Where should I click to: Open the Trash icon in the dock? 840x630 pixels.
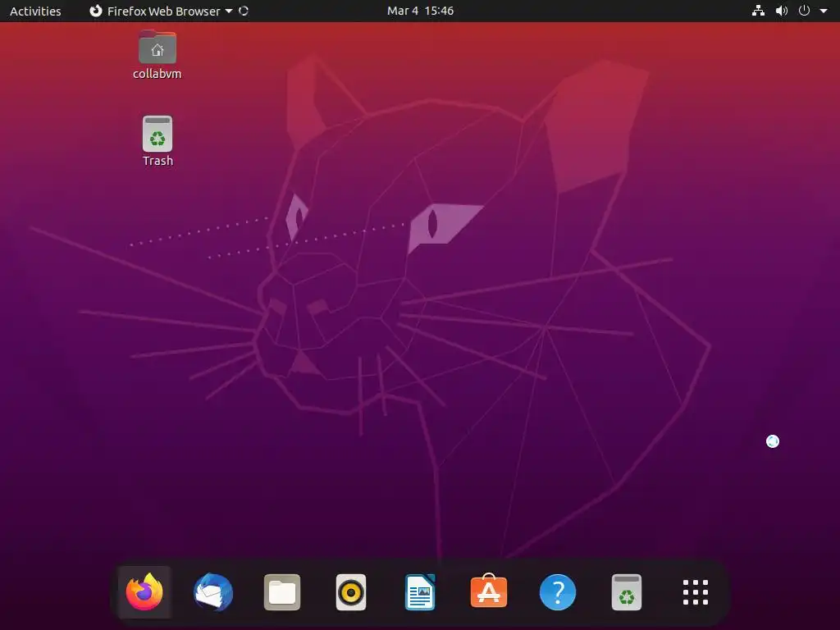pos(626,592)
